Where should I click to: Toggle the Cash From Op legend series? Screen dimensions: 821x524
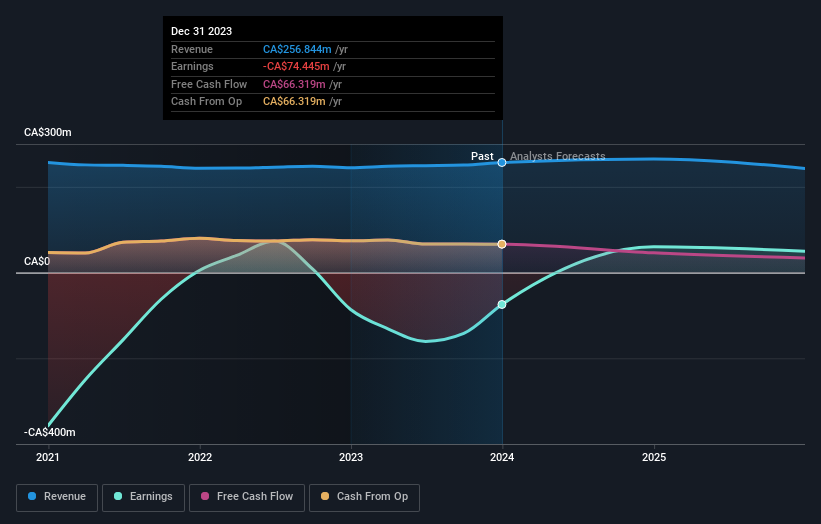click(x=364, y=497)
